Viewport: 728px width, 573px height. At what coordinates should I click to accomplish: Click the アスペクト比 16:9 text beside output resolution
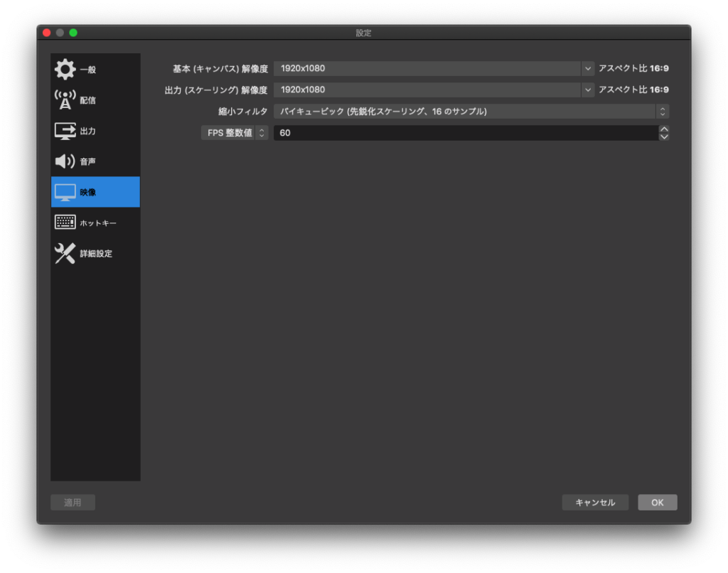coord(633,90)
